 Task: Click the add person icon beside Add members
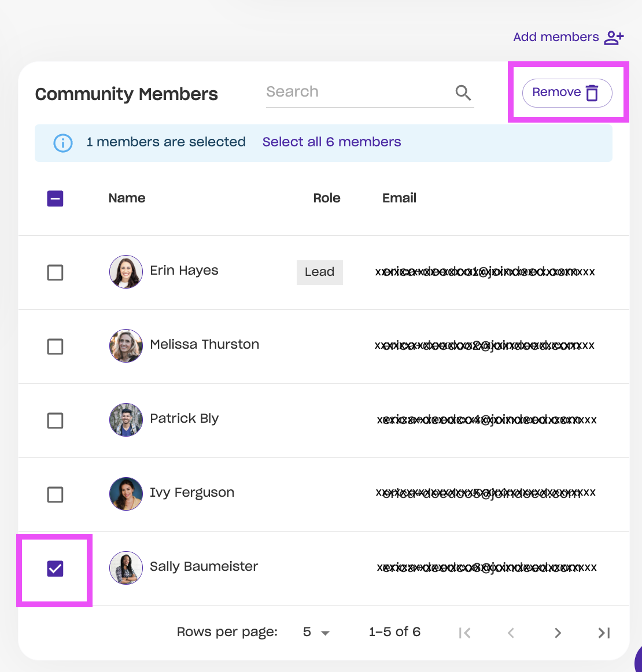coord(614,37)
